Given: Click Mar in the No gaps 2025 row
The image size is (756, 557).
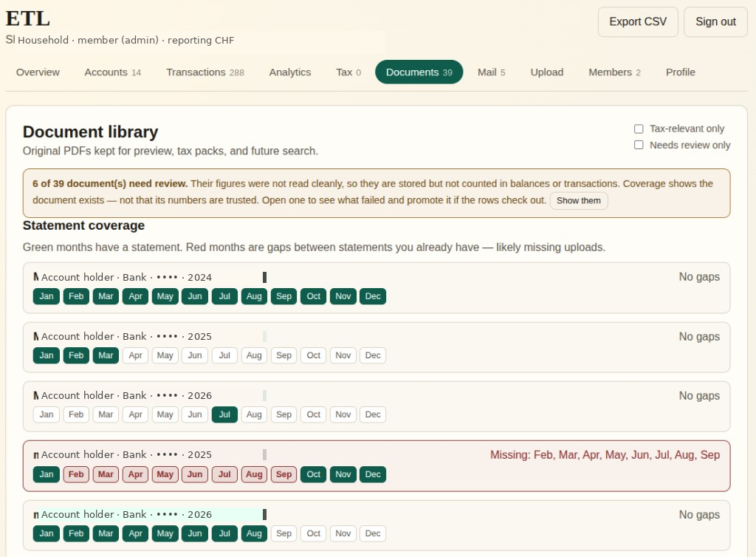Looking at the screenshot, I should (106, 355).
